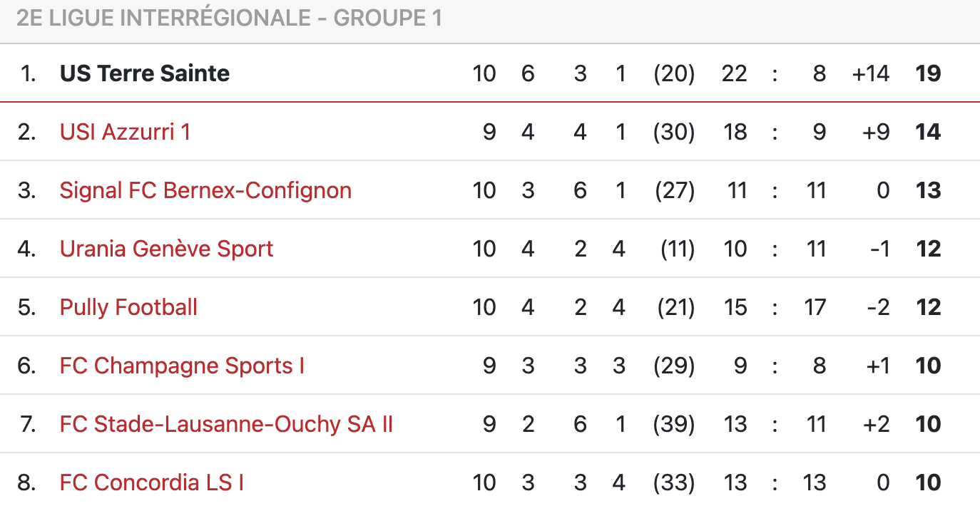Viewport: 980px width, 506px height.
Task: Click rank number 6 beside FC Champagne Sports
Action: pos(26,366)
